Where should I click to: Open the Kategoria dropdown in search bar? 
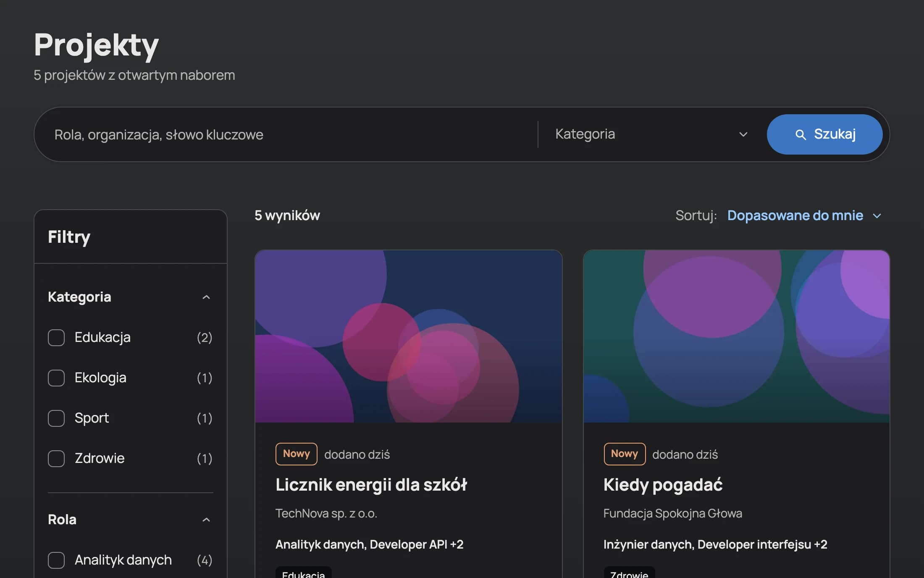(651, 134)
